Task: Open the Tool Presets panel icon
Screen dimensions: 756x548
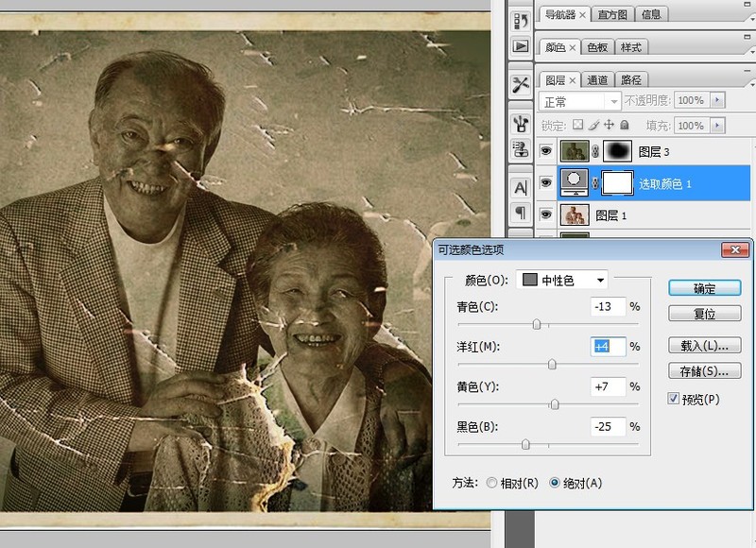Action: coord(521,85)
